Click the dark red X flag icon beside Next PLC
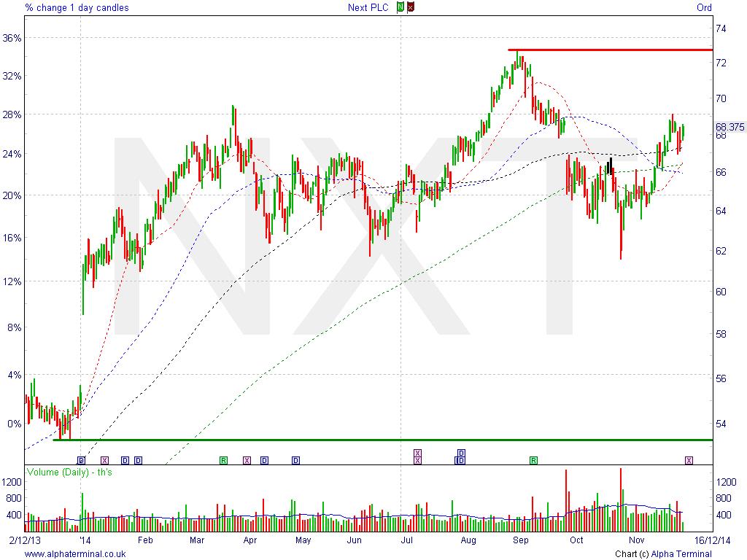 pyautogui.click(x=411, y=7)
